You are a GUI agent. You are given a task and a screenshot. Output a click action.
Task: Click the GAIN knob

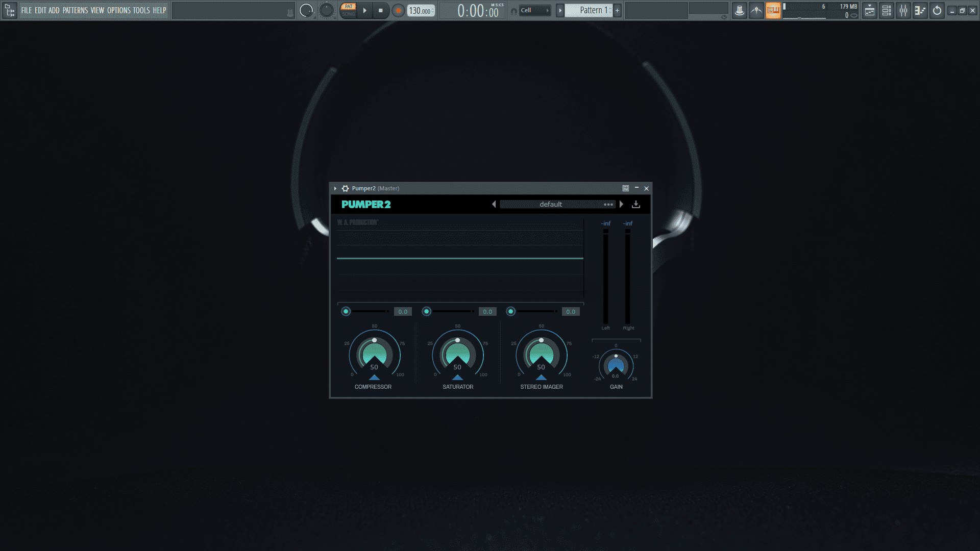(616, 365)
